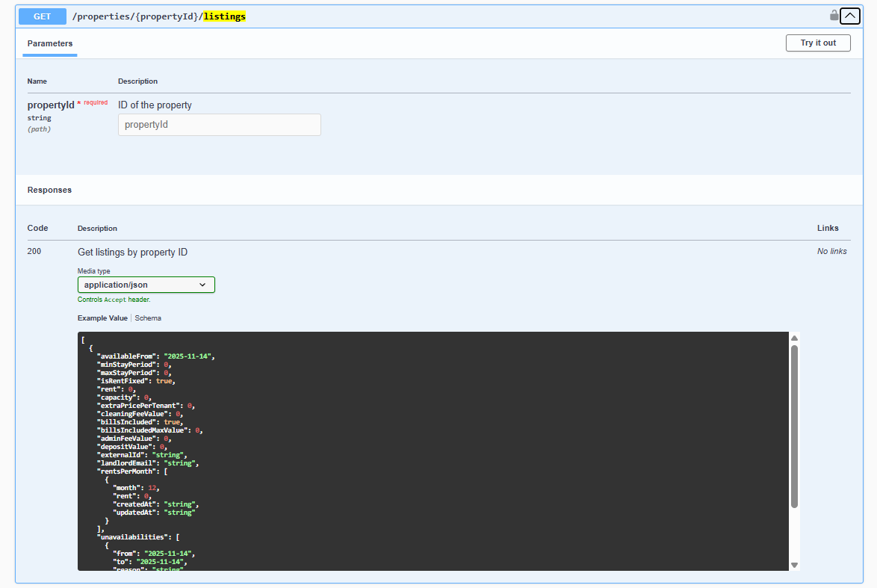Click the "200" response code
The width and height of the screenshot is (877, 588).
pos(34,251)
